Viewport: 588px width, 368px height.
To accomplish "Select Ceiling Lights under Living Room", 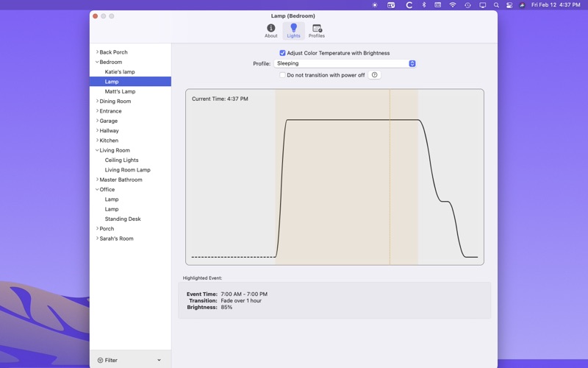I will point(121,160).
